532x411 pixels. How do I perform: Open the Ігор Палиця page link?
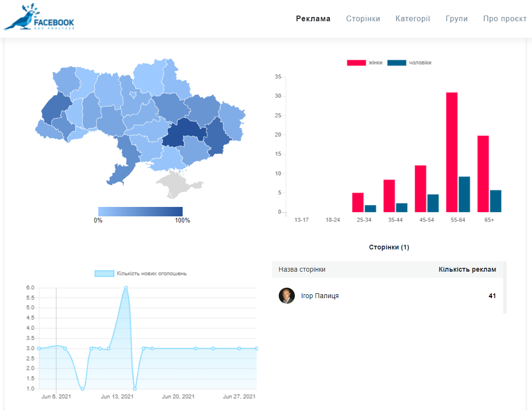(x=320, y=296)
